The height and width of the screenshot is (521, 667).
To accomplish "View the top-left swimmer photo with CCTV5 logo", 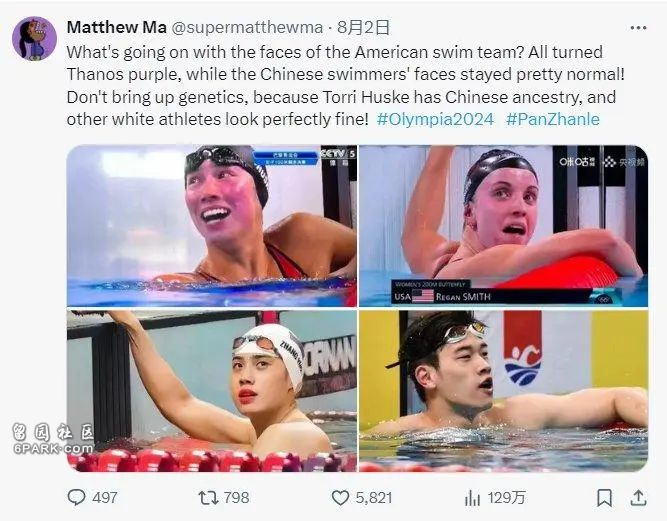I will 212,226.
